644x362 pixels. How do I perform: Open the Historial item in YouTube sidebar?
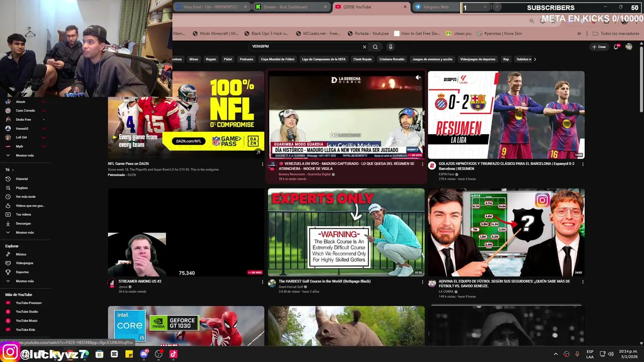click(x=22, y=179)
